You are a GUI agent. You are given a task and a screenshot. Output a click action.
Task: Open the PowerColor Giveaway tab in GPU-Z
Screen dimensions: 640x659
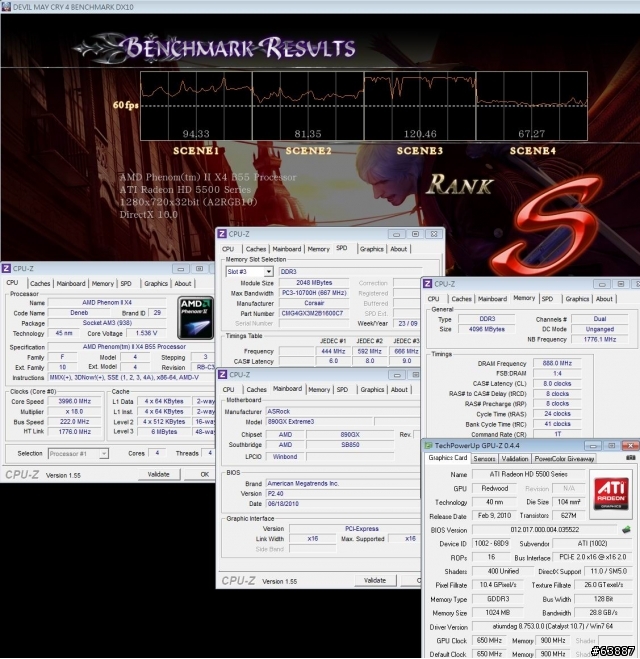pos(564,459)
